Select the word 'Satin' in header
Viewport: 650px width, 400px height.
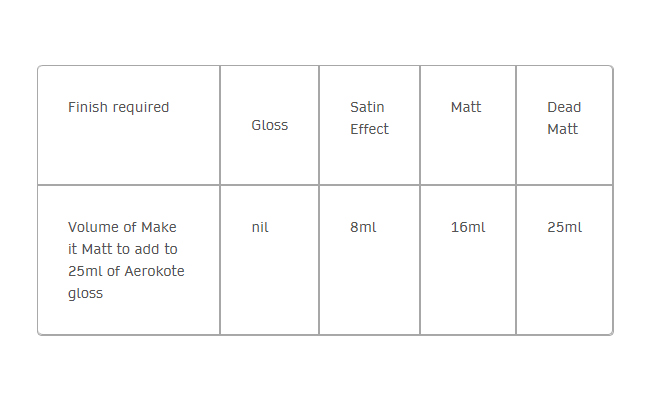coord(367,107)
